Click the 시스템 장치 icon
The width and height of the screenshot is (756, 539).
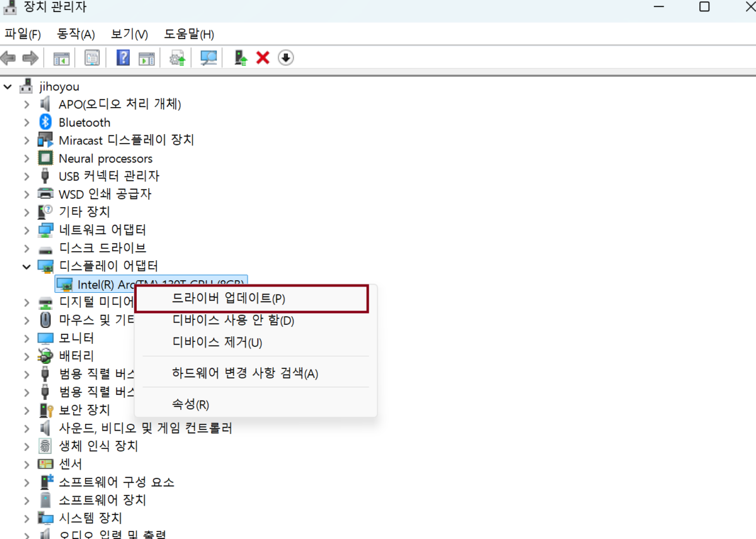pyautogui.click(x=45, y=518)
